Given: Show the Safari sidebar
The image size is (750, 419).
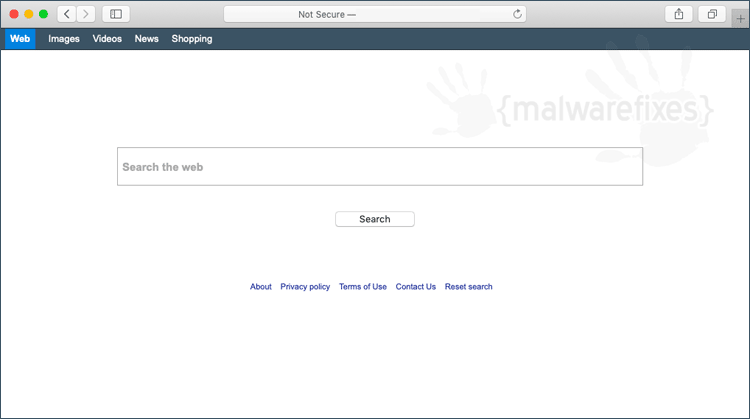Looking at the screenshot, I should [x=116, y=14].
